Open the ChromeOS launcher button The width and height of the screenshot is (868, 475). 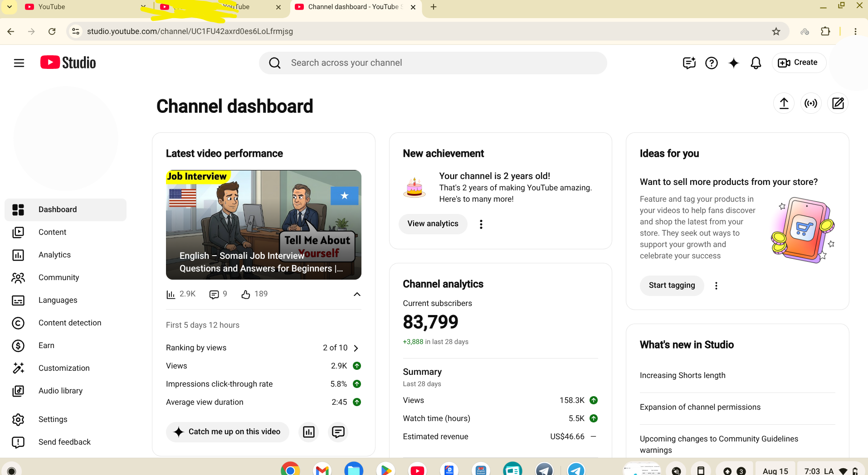(11, 470)
